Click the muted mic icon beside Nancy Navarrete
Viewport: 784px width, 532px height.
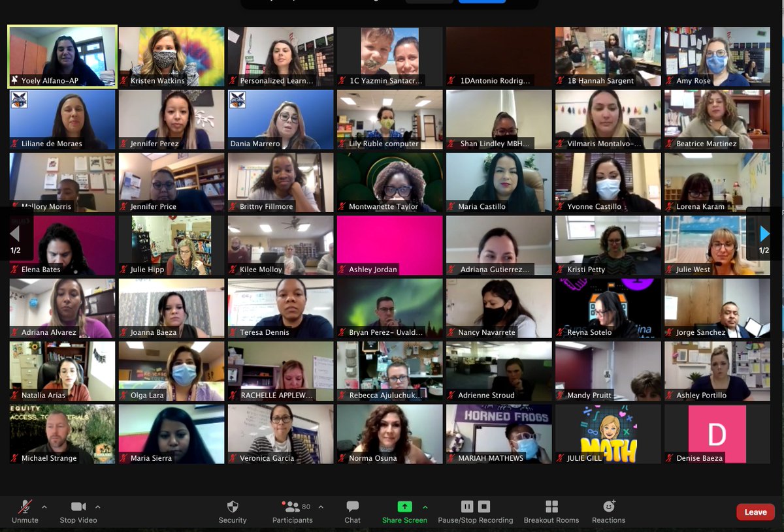[x=451, y=332]
